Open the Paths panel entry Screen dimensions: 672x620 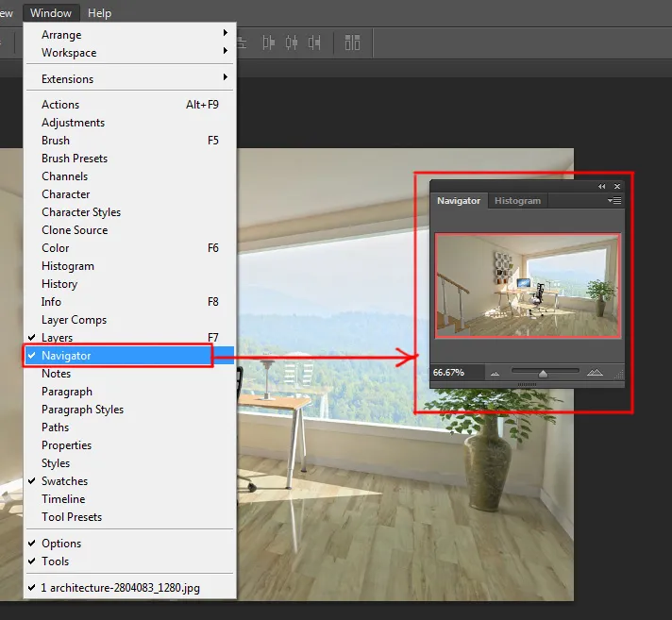(130, 427)
